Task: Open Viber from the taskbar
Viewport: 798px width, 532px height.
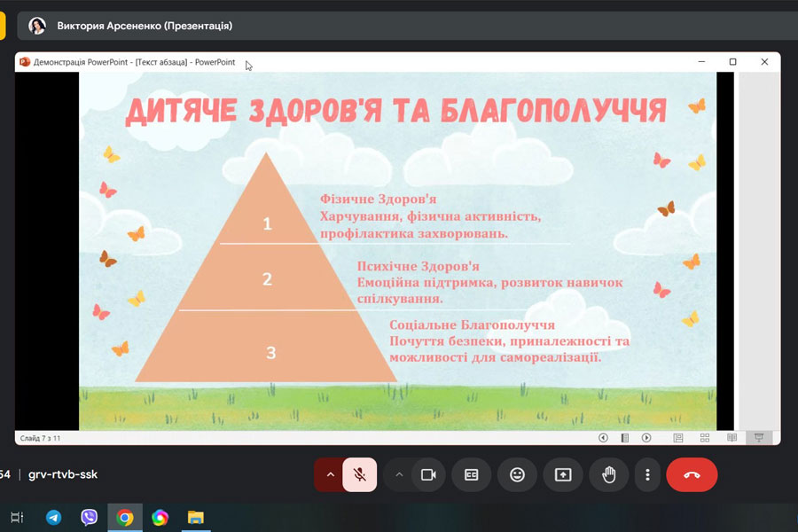Action: [x=89, y=517]
